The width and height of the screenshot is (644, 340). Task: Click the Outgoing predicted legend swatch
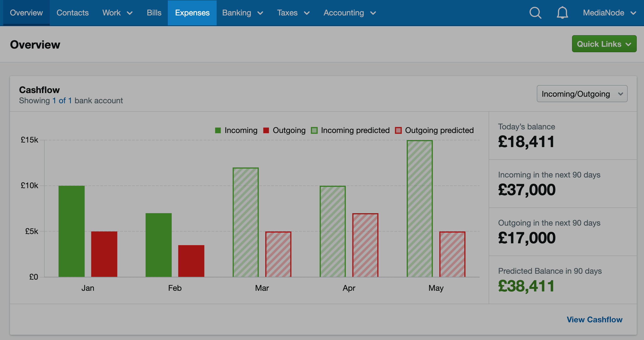[x=398, y=131]
